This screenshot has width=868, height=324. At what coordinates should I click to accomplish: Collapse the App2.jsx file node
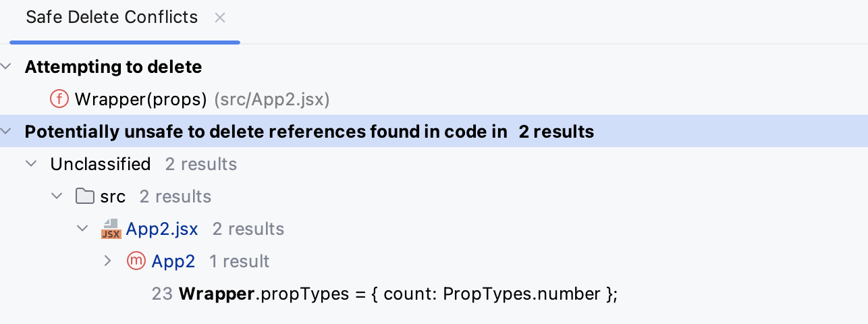pos(83,229)
